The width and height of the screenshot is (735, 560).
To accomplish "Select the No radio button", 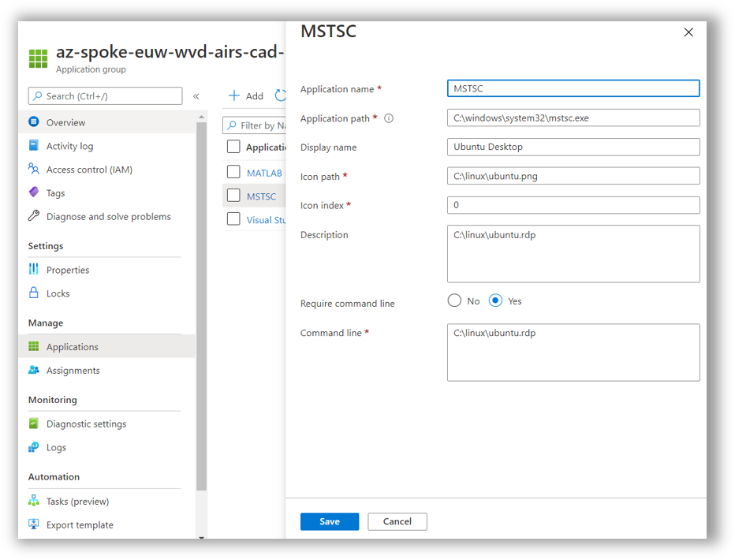I will click(x=454, y=301).
